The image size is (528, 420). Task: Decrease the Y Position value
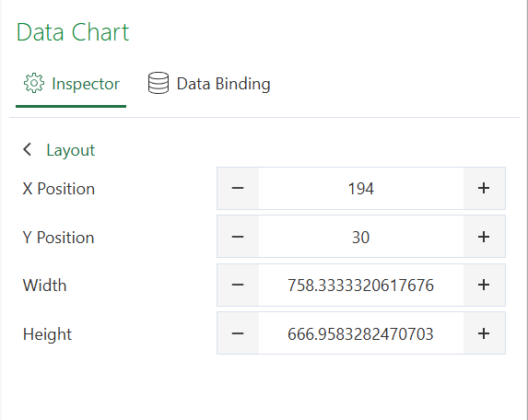(238, 237)
